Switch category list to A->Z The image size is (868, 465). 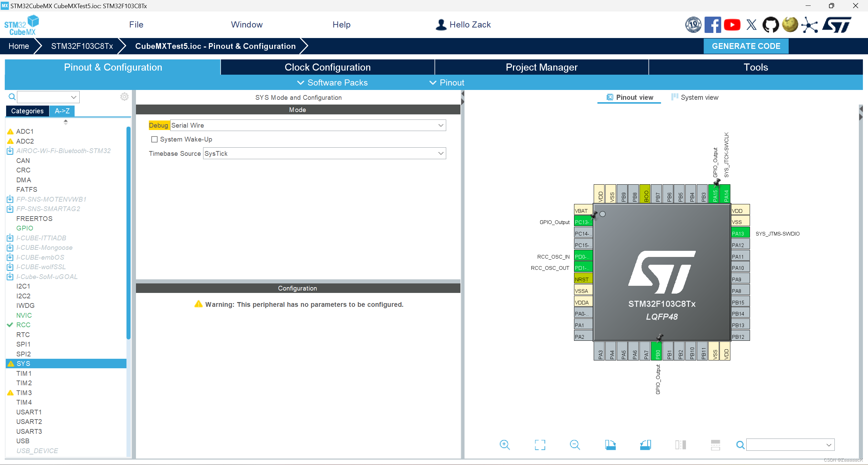click(x=62, y=111)
